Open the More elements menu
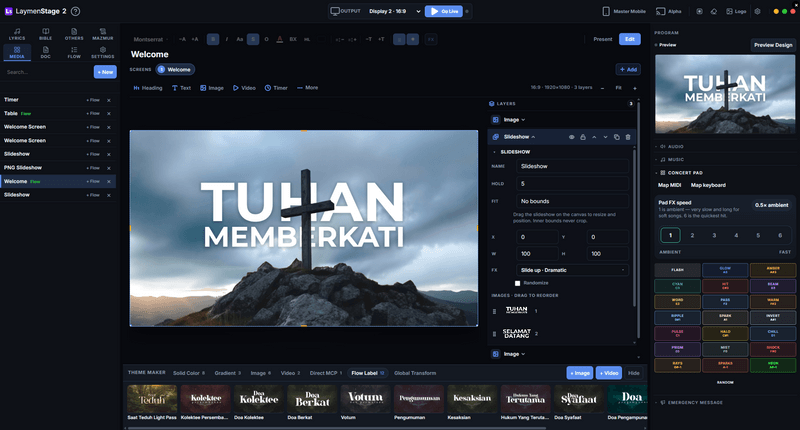The width and height of the screenshot is (800, 430). pos(308,88)
